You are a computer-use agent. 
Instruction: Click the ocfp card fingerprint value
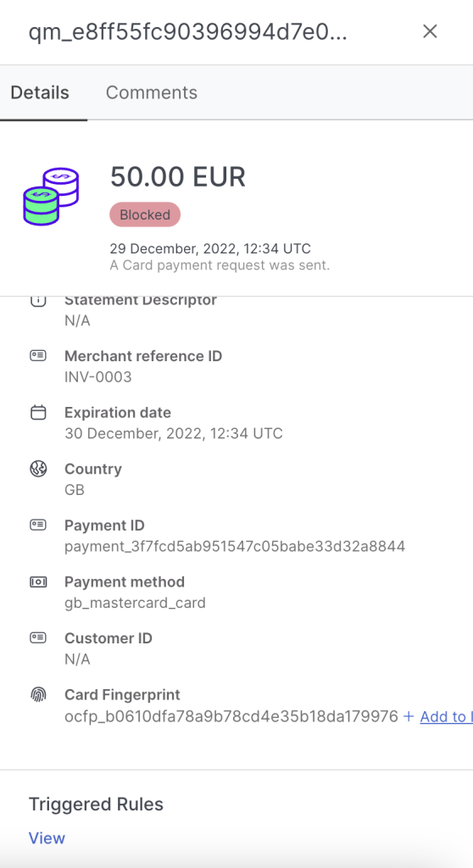(231, 717)
